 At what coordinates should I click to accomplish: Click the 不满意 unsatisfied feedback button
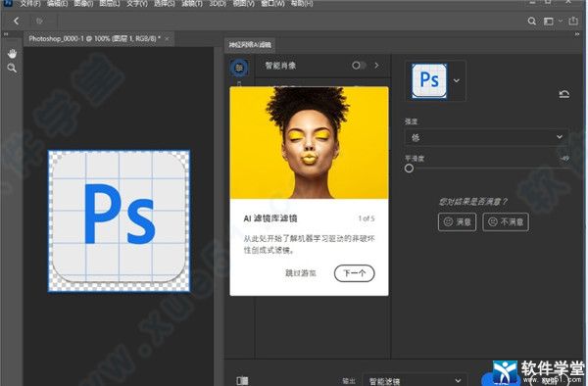[506, 221]
